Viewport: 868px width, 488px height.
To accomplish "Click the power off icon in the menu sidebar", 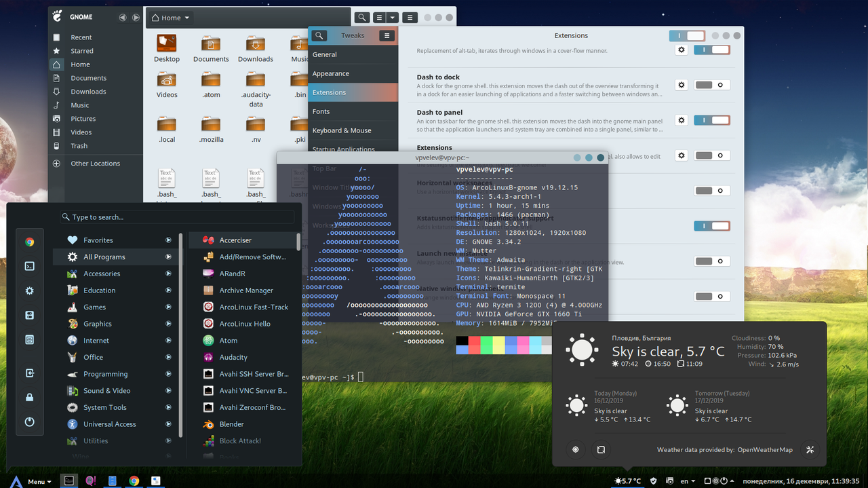I will [x=29, y=421].
